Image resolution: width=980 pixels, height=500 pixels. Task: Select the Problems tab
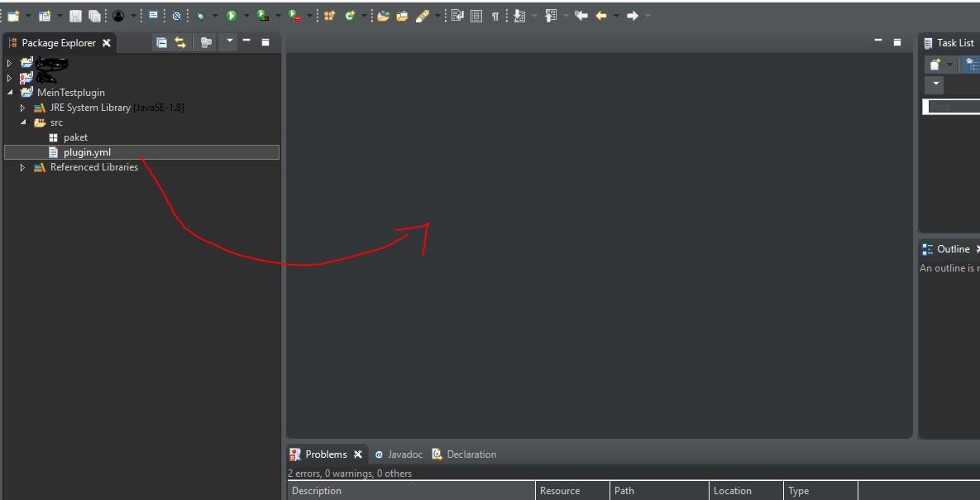coord(326,454)
